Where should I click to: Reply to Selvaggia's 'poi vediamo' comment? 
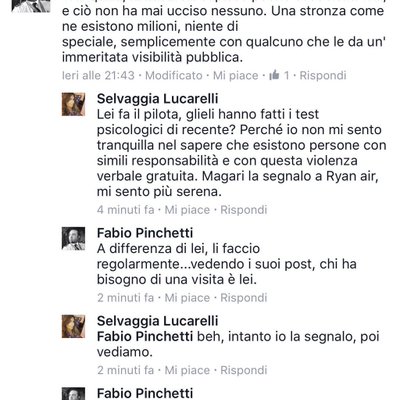[244, 370]
